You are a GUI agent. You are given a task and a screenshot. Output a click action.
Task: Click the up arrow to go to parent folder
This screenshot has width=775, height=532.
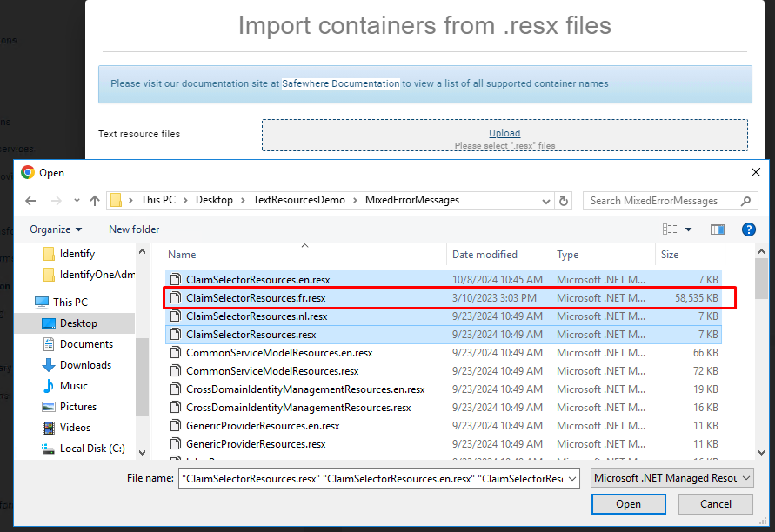point(95,200)
